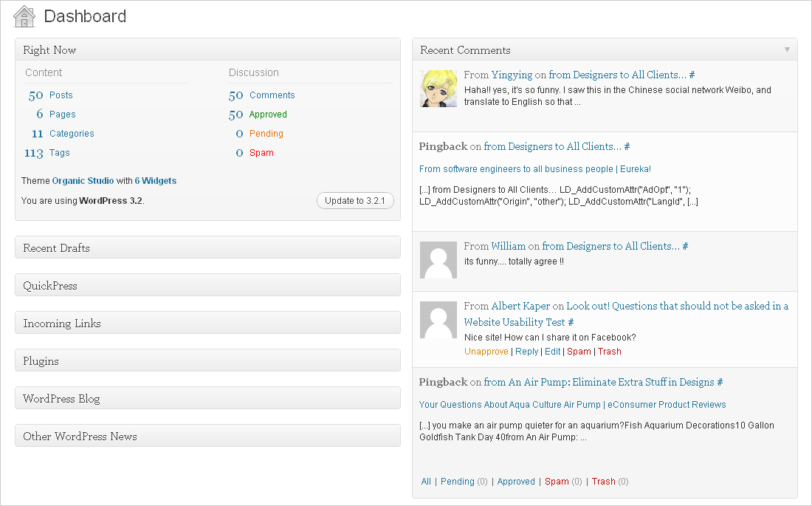Click the Discussion column heading

coord(254,72)
